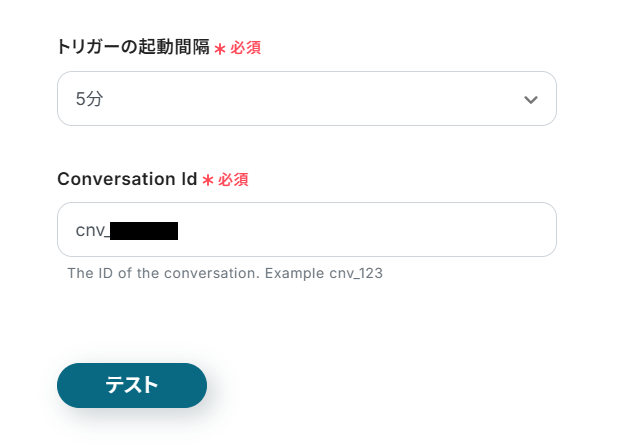This screenshot has height=445, width=620.
Task: Focus the Conversation Id input field
Action: pyautogui.click(x=306, y=230)
